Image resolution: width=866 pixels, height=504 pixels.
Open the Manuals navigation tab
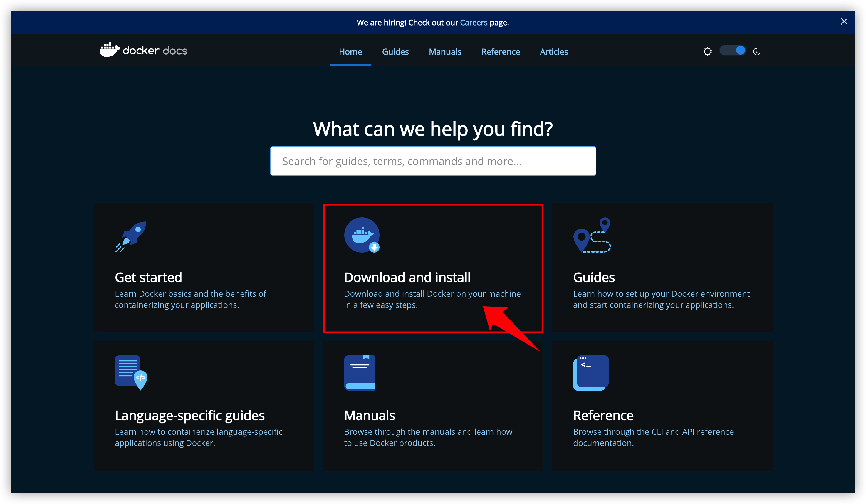coord(445,52)
